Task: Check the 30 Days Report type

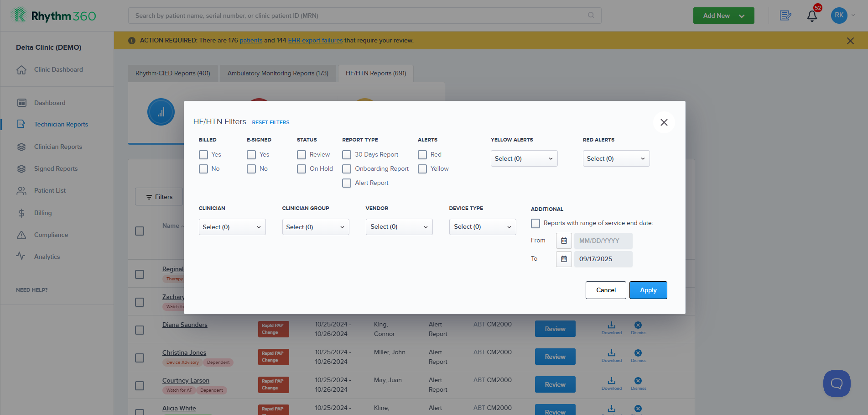Action: (x=347, y=155)
